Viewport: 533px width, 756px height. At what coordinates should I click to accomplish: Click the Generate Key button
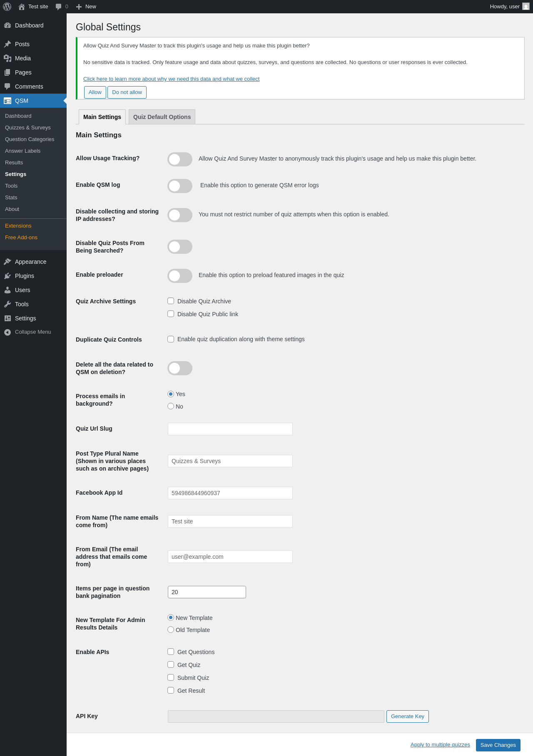(x=407, y=716)
